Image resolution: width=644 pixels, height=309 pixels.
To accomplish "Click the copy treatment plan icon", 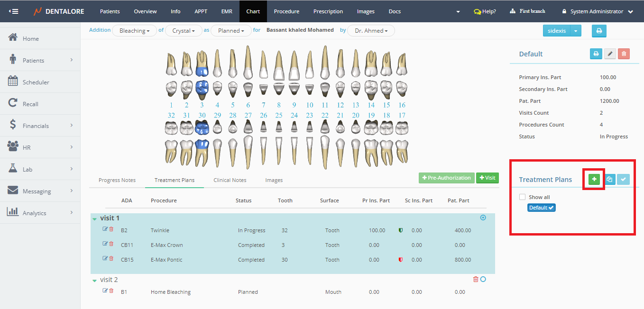I will 609,180.
